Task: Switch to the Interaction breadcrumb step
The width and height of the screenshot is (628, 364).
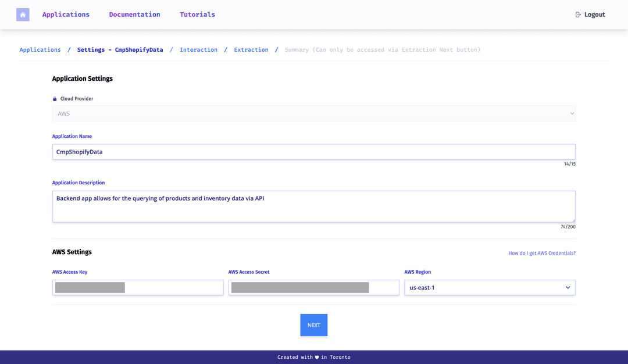Action: (198, 50)
